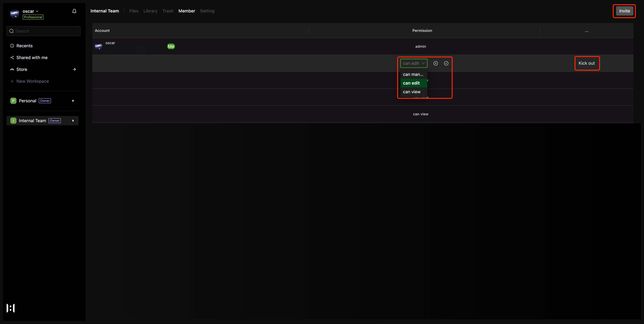Open Recents from the sidebar
This screenshot has width=644, height=324.
pyautogui.click(x=25, y=46)
